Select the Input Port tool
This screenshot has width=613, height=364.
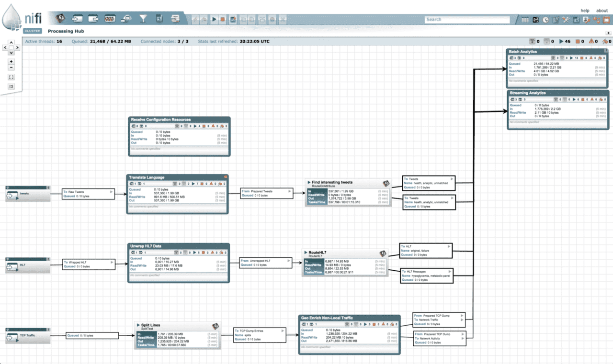pyautogui.click(x=76, y=19)
